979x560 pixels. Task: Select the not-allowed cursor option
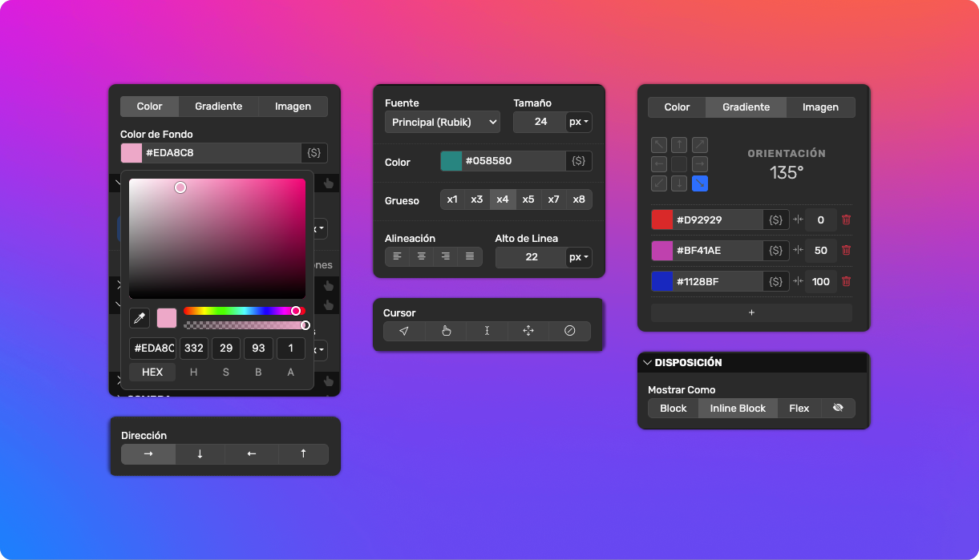point(570,331)
